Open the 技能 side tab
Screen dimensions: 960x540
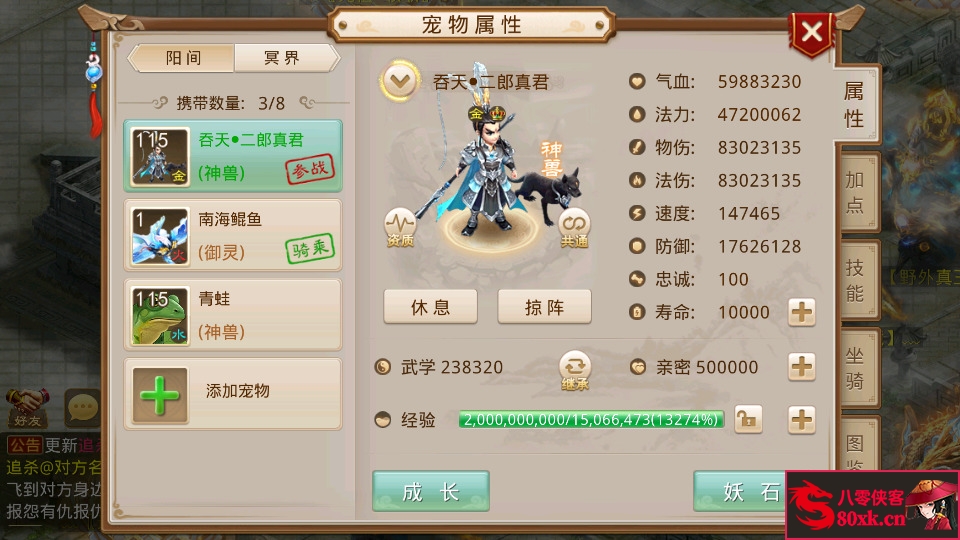pos(855,280)
